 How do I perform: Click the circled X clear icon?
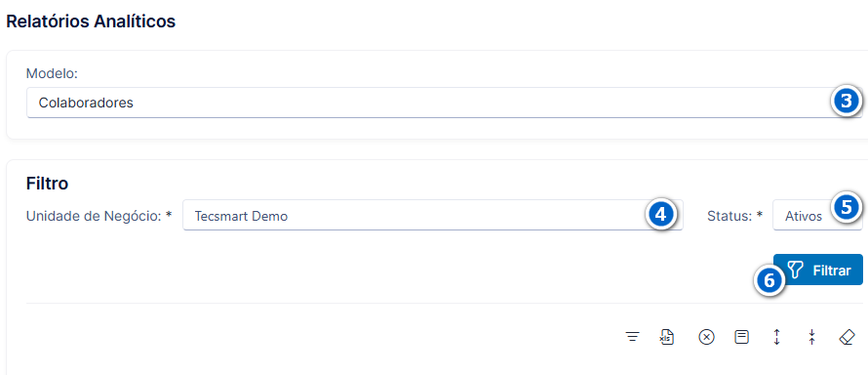tap(706, 337)
